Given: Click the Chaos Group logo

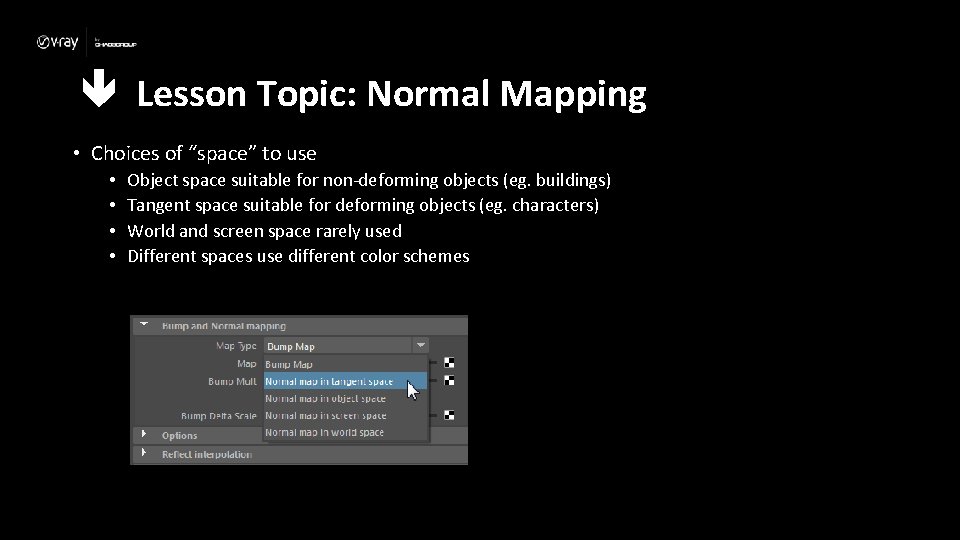Looking at the screenshot, I should click(x=115, y=43).
